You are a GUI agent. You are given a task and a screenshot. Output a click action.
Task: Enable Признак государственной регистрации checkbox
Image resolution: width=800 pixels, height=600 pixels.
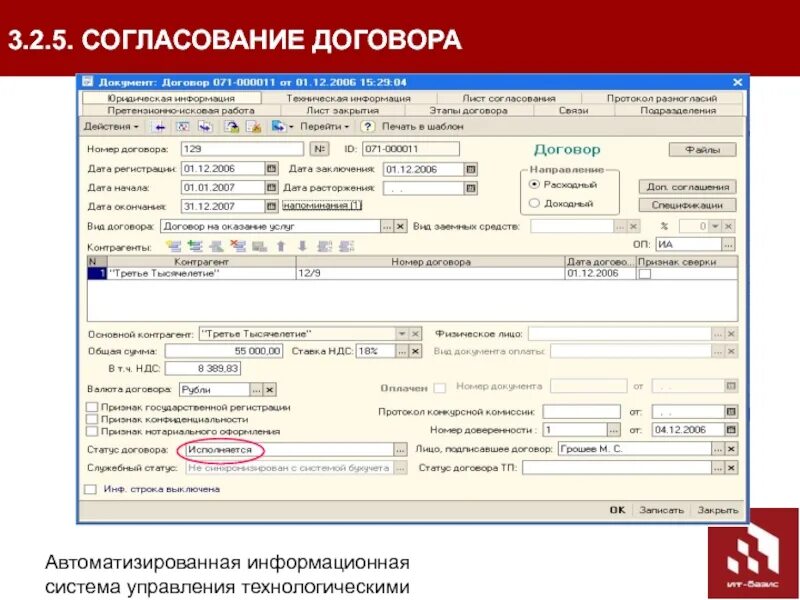(92, 407)
